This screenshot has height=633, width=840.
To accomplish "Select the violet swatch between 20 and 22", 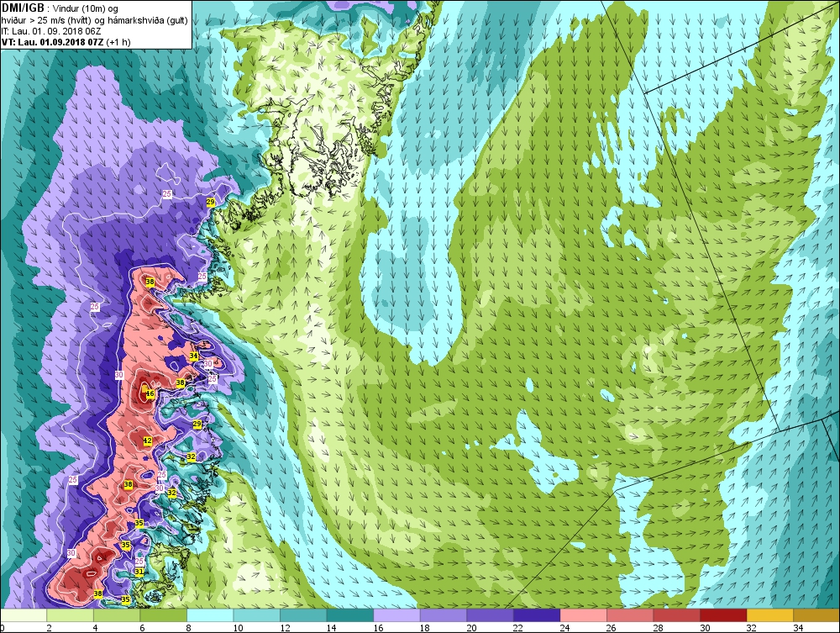I will (490, 615).
